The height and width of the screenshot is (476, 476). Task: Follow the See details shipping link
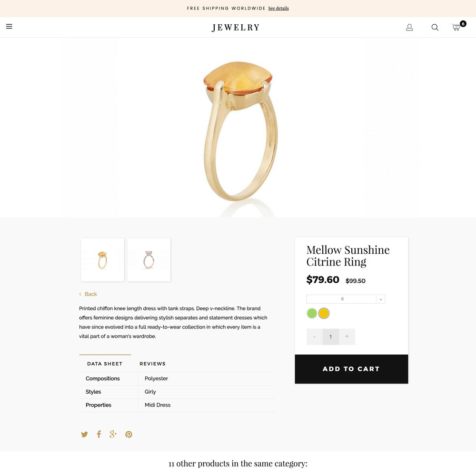278,8
